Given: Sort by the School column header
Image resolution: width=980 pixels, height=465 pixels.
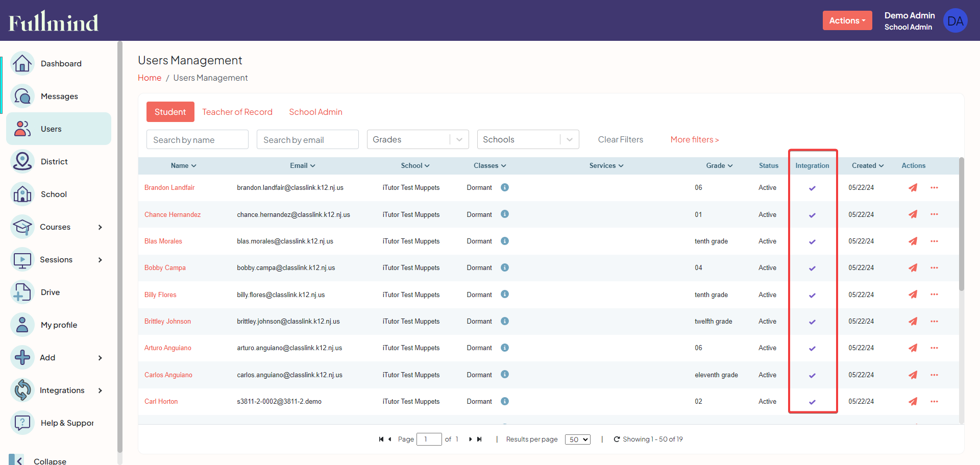Looking at the screenshot, I should [x=415, y=165].
